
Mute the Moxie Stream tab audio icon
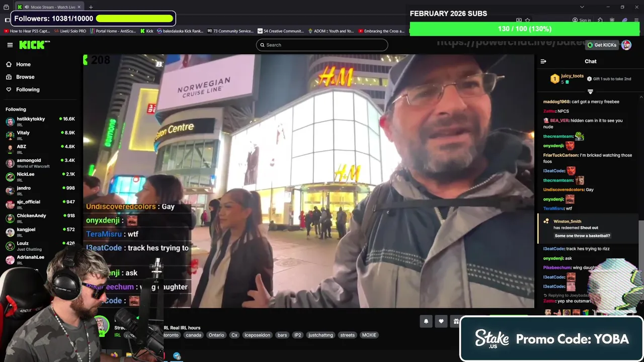27,7
